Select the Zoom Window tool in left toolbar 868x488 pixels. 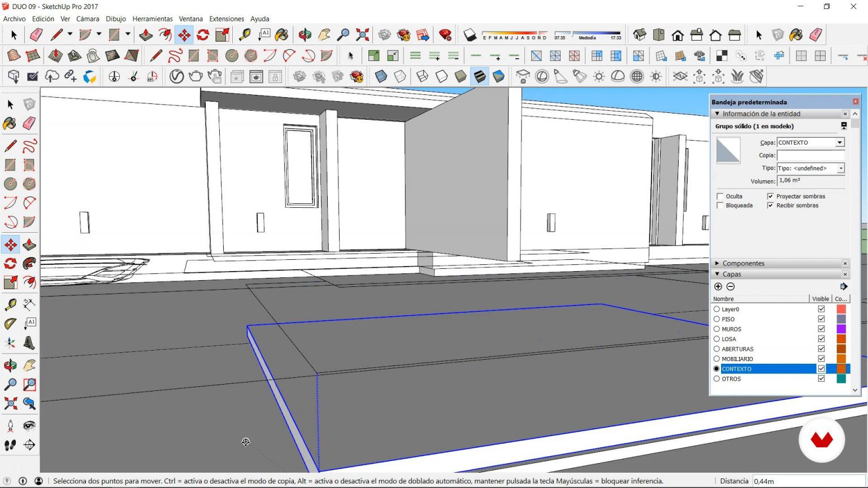tap(29, 385)
